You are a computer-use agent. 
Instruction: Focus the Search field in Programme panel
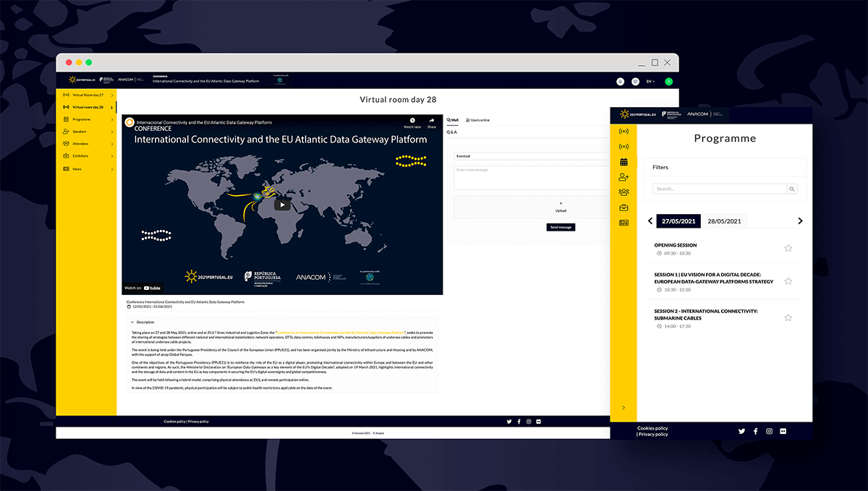point(720,189)
